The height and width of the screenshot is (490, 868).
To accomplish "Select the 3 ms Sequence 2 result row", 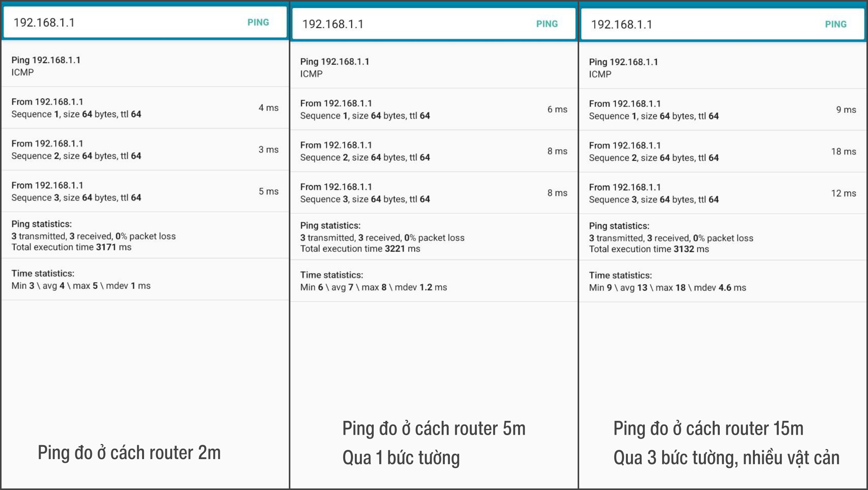I will click(145, 150).
